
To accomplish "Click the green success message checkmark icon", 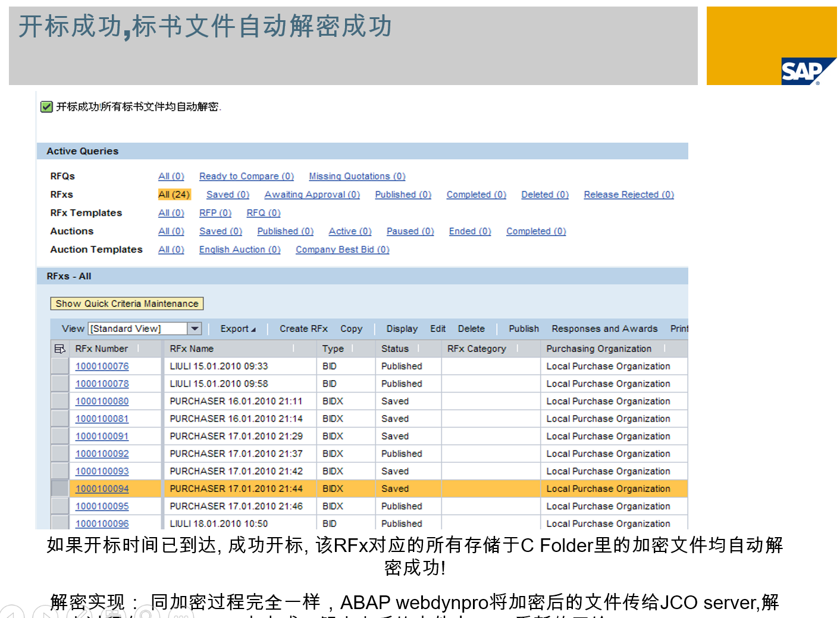I will pos(46,107).
